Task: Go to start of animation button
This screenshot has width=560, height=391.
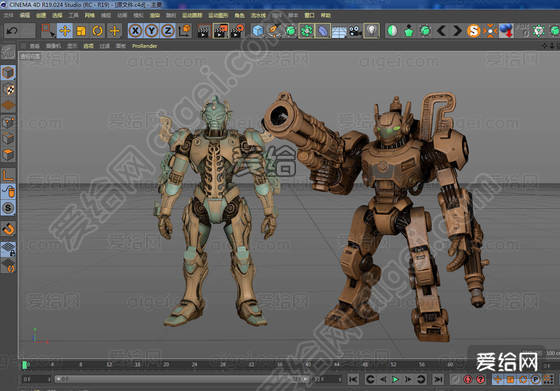Action: point(353,379)
